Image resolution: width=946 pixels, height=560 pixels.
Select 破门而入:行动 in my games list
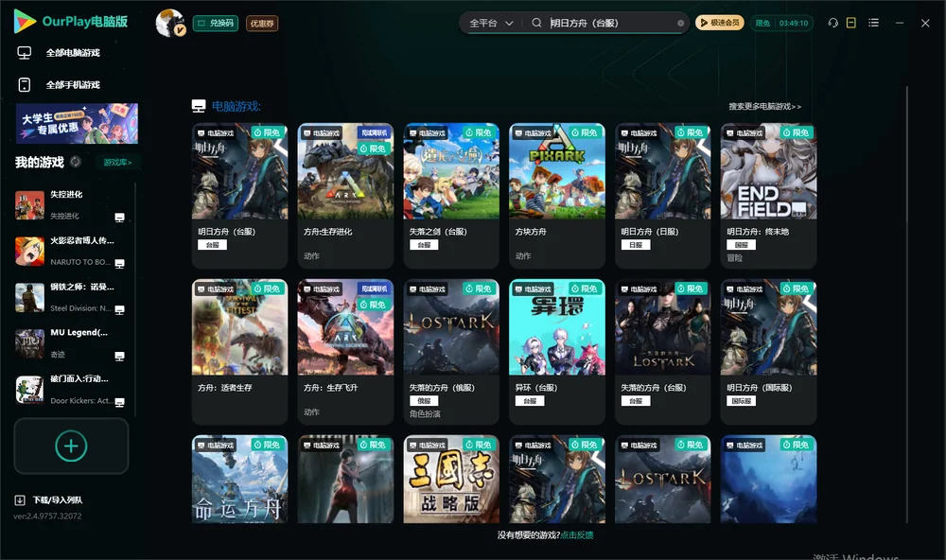(x=70, y=390)
